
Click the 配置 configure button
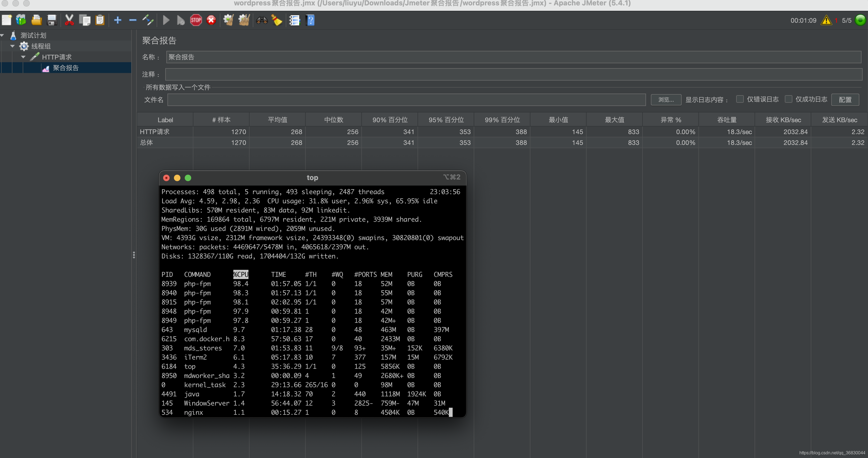coord(845,99)
